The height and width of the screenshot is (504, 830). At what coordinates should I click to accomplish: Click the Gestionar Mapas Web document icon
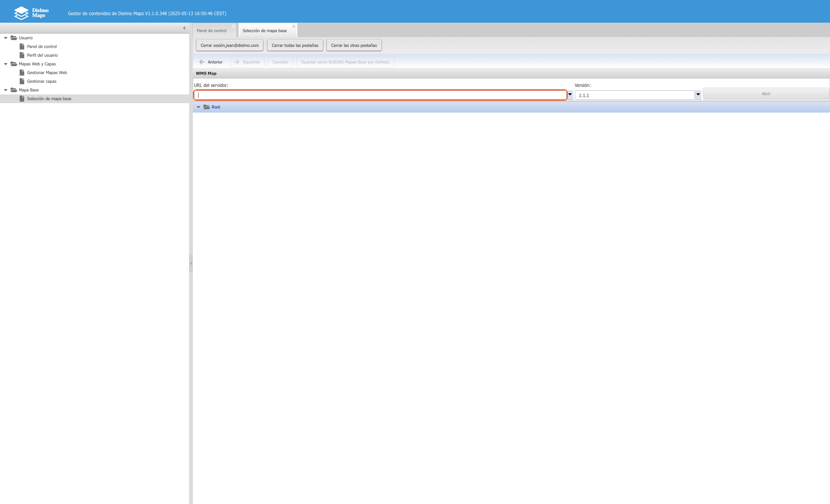coord(22,73)
